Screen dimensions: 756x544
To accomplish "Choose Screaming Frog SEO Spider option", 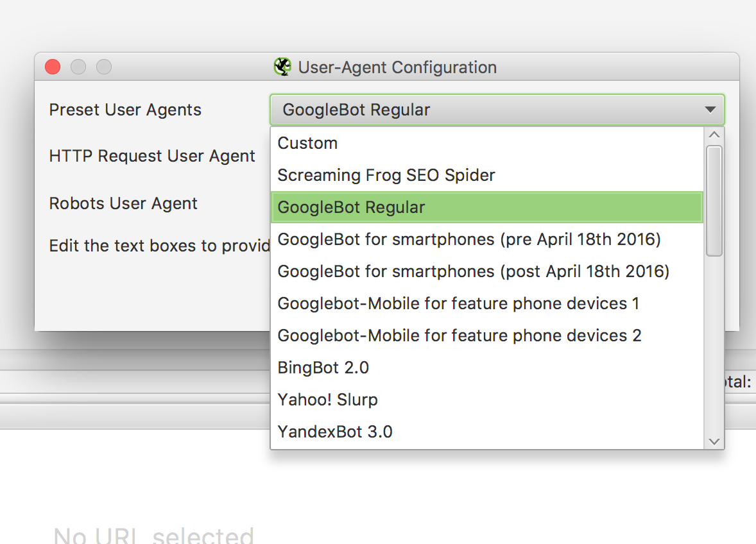I will [x=386, y=175].
